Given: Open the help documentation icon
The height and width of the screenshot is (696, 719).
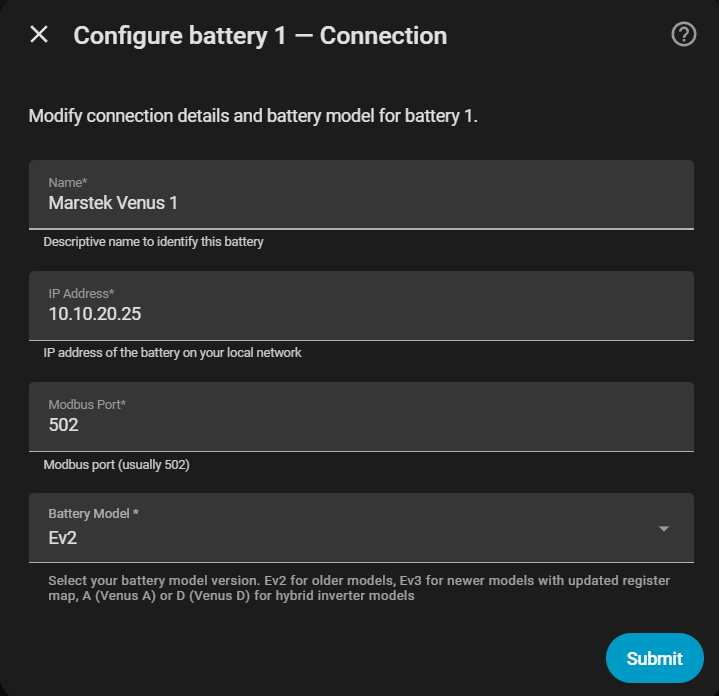Looking at the screenshot, I should (x=683, y=35).
